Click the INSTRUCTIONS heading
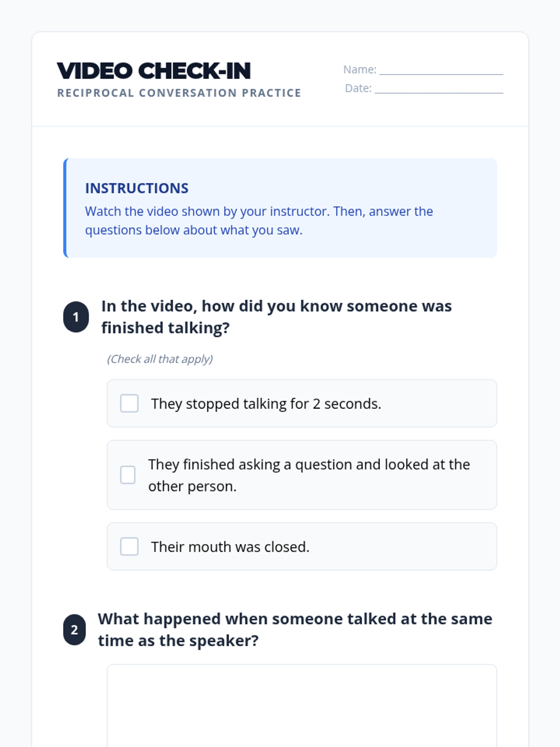This screenshot has width=560, height=747. point(137,188)
